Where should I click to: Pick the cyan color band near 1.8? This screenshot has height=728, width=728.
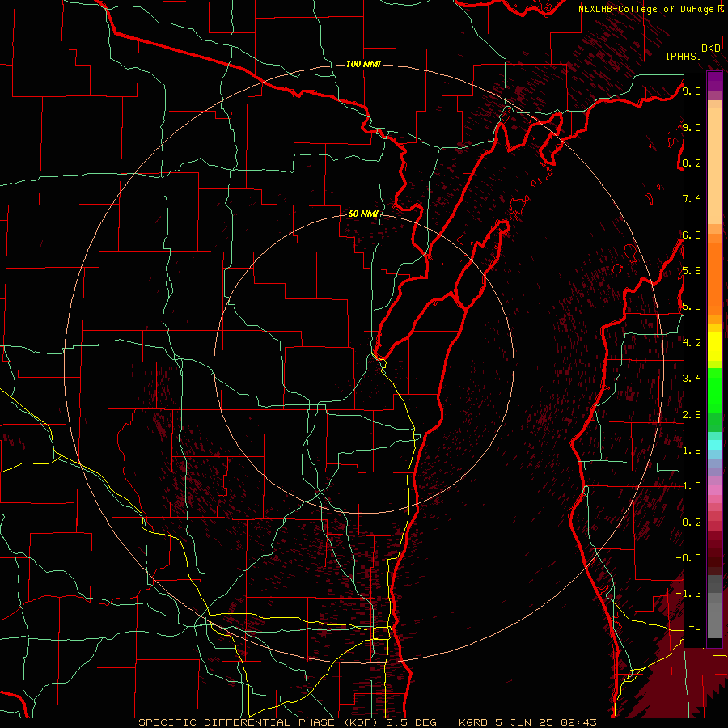[x=714, y=445]
